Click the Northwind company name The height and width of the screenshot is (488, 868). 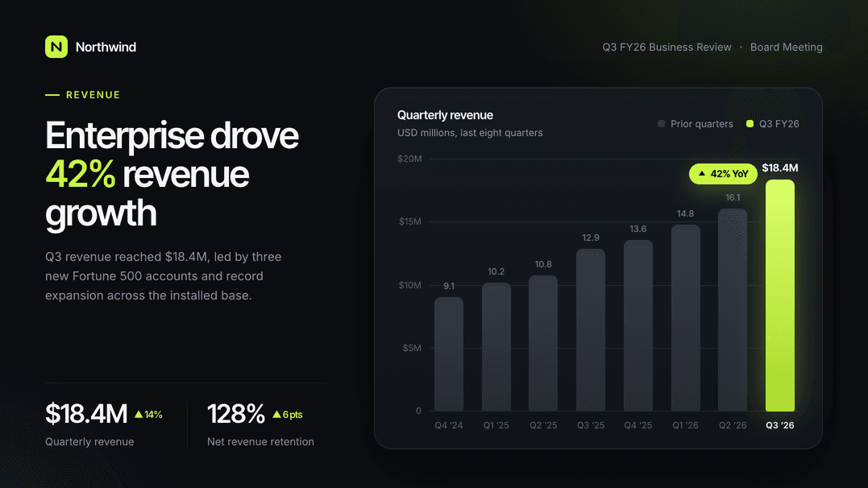106,47
